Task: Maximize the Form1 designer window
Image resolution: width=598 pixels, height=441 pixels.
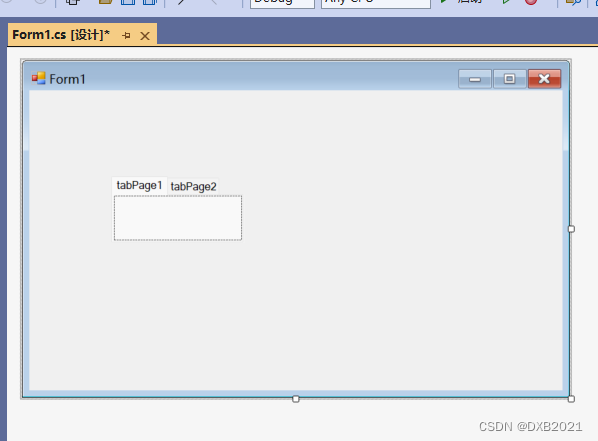Action: pyautogui.click(x=510, y=79)
